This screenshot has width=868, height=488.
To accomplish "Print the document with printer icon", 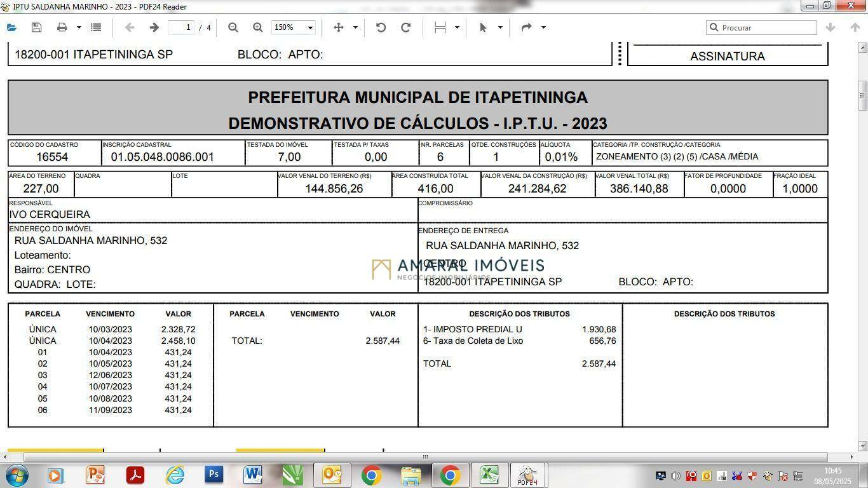I will click(62, 27).
